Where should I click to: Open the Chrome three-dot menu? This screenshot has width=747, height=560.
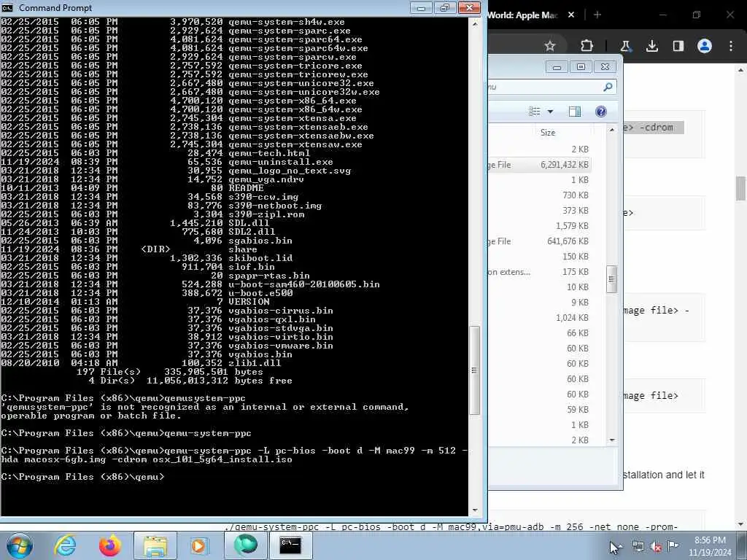coord(731,46)
